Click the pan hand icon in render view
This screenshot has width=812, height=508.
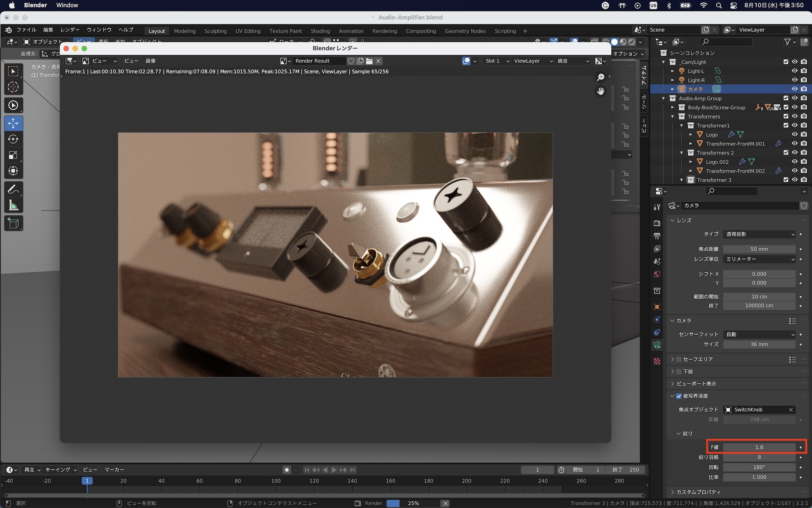pyautogui.click(x=600, y=91)
